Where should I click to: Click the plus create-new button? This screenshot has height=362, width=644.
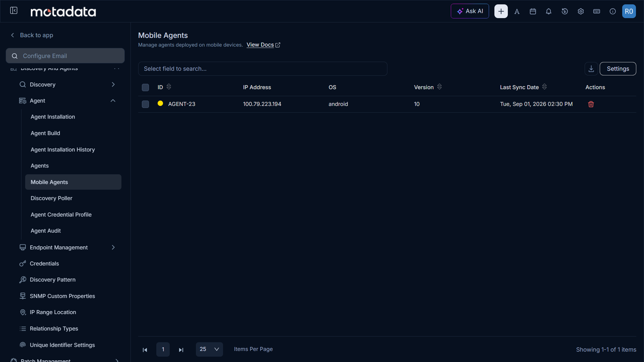tap(501, 11)
